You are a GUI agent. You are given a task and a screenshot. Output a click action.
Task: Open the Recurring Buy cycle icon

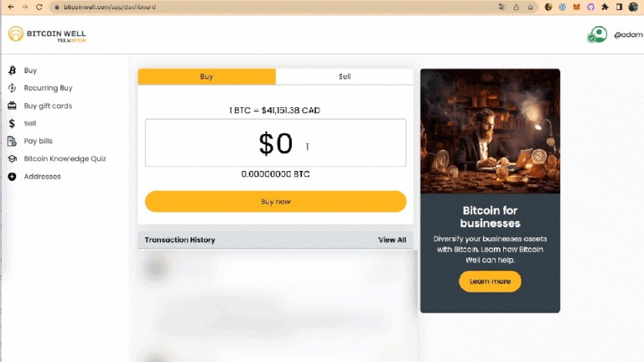click(x=13, y=88)
